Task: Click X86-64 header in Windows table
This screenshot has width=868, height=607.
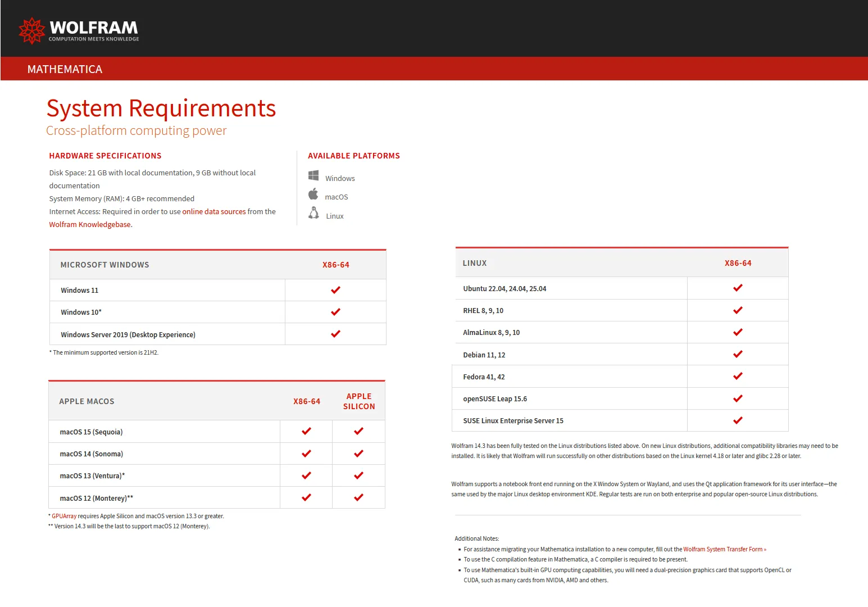Action: point(336,265)
